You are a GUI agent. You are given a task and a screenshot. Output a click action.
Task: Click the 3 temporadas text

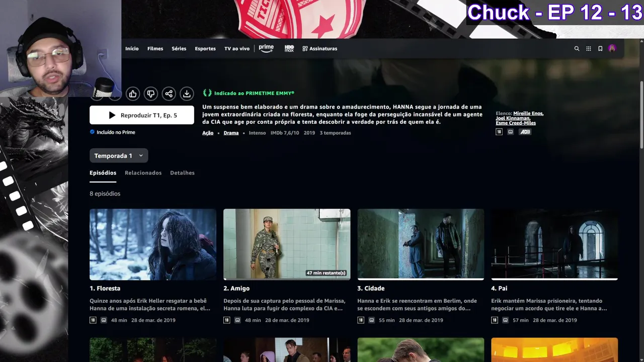(335, 133)
